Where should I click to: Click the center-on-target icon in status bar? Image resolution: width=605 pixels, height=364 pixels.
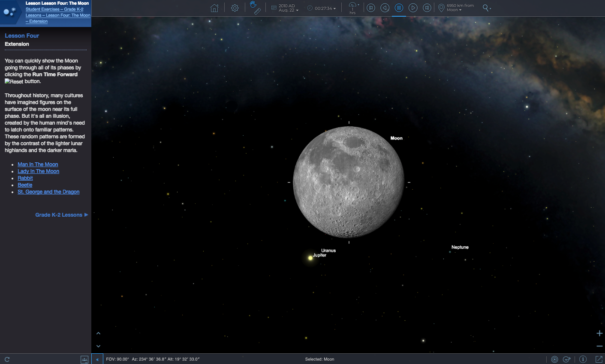(x=554, y=359)
